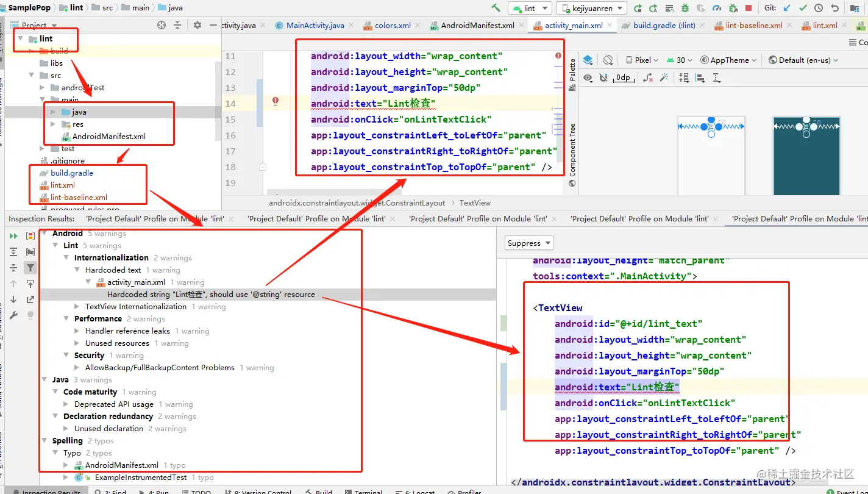Open the Pixel device preview dropdown

(x=642, y=60)
